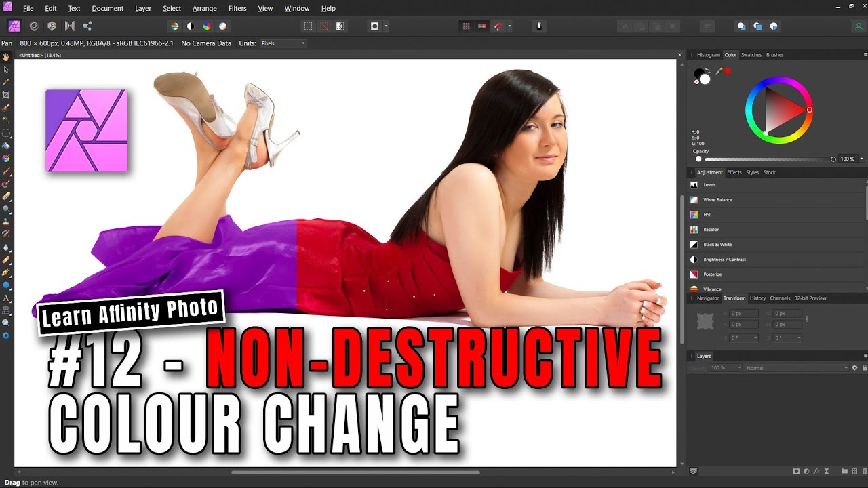Switch to the Effects tab
868x488 pixels.
(x=734, y=172)
